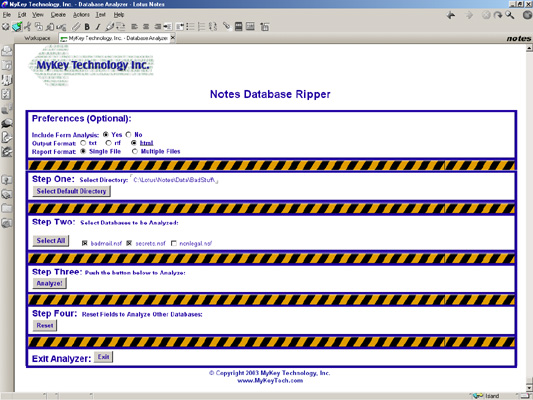Click the highlighter pen toolbar icon
533x400 pixels.
[109, 27]
